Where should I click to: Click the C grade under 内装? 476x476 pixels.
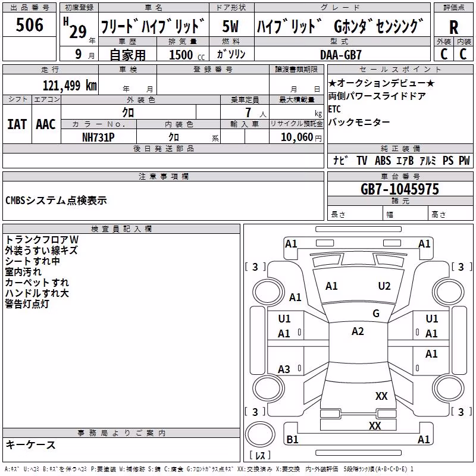tap(463, 54)
